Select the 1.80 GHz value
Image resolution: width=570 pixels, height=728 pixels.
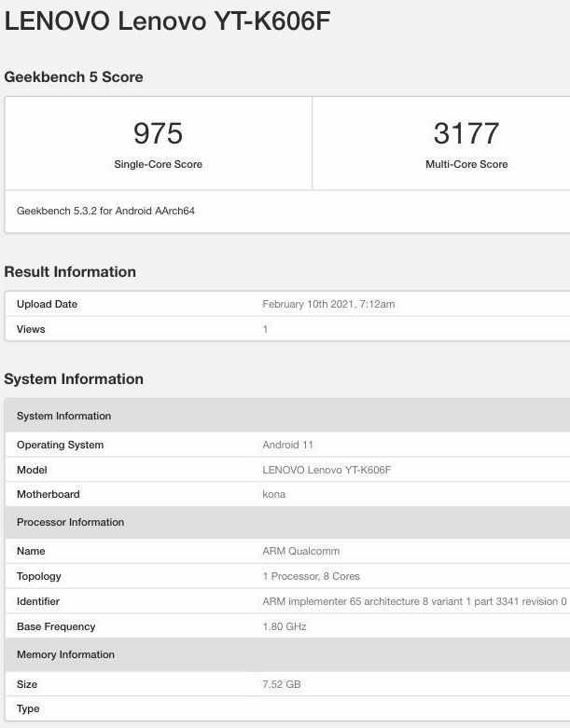[x=285, y=626]
